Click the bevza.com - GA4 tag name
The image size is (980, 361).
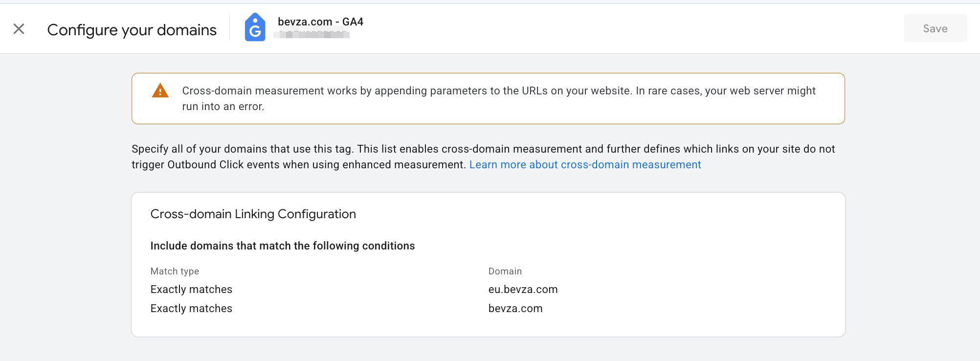coord(320,22)
